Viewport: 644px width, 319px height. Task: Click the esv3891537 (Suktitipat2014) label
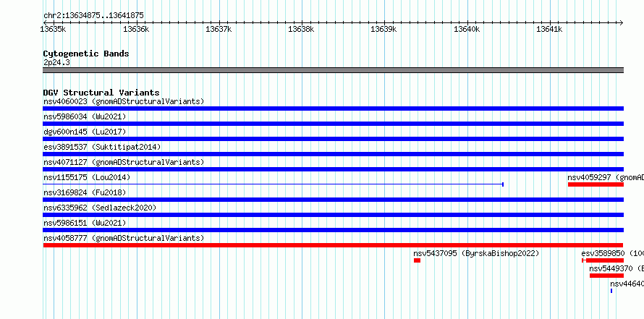click(102, 147)
